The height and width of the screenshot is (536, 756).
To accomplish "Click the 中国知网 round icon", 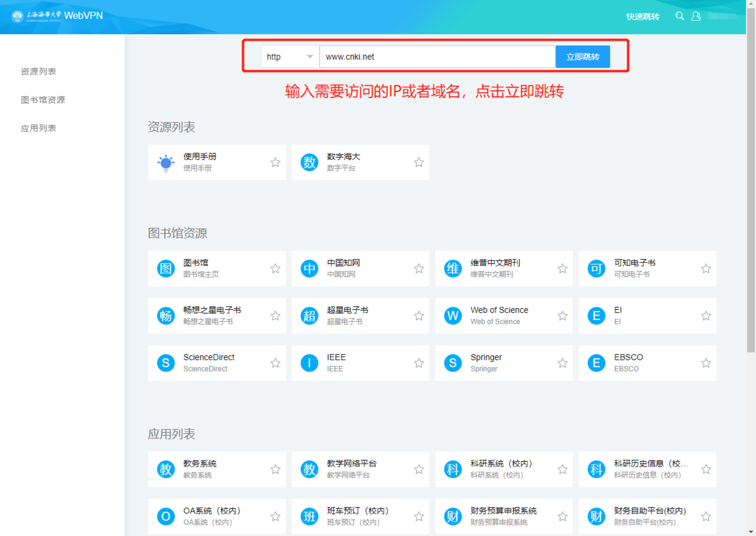I will pyautogui.click(x=309, y=268).
